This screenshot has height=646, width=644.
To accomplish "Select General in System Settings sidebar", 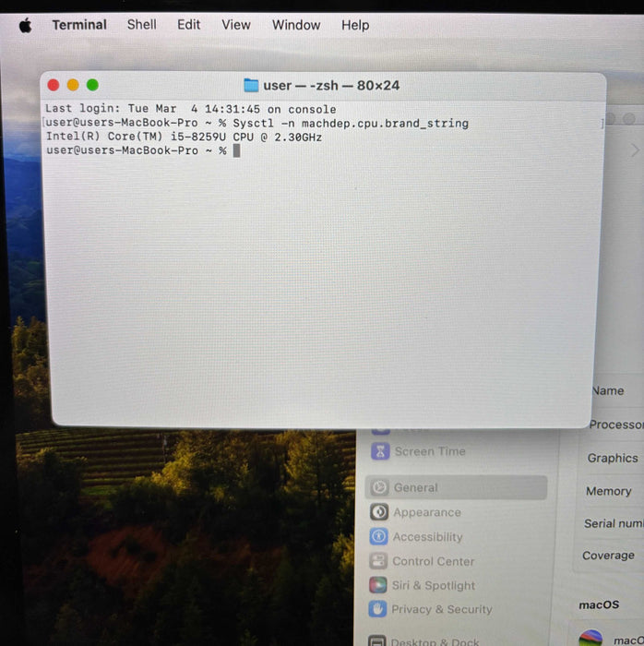I will click(456, 487).
